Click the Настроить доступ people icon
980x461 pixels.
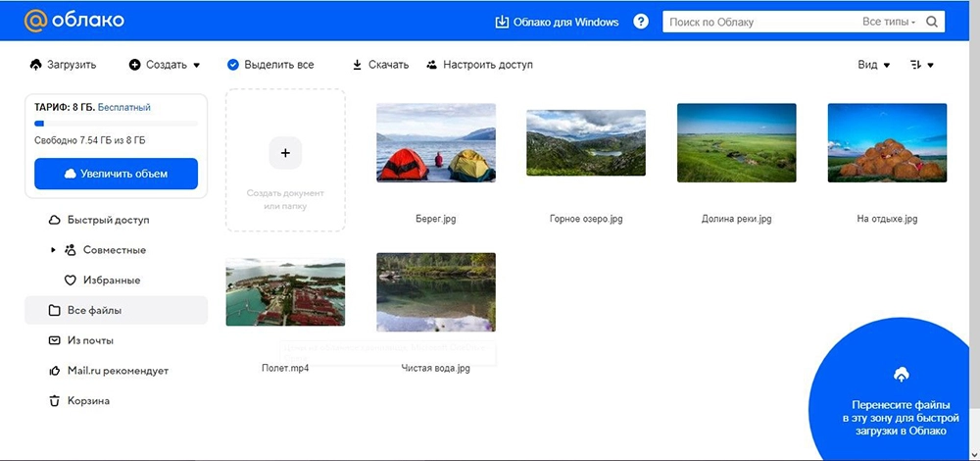pos(432,65)
